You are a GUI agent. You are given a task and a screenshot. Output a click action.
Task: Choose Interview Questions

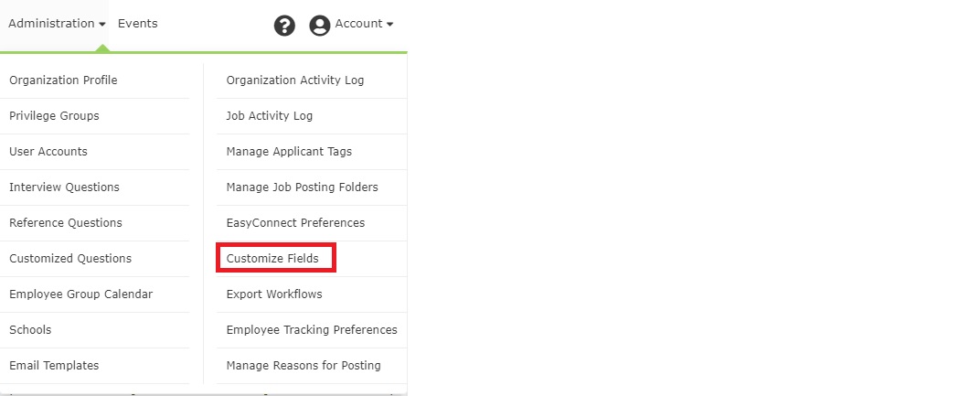[x=64, y=187]
